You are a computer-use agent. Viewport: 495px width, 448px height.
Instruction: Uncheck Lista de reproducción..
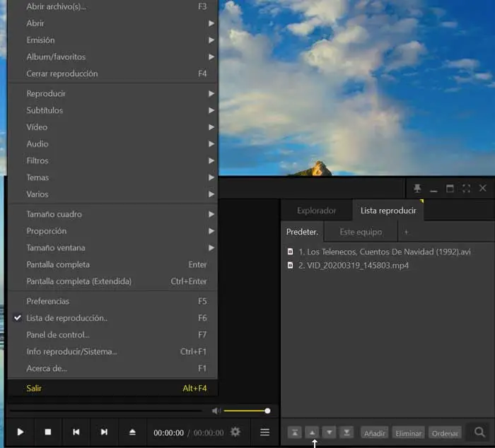pos(112,318)
